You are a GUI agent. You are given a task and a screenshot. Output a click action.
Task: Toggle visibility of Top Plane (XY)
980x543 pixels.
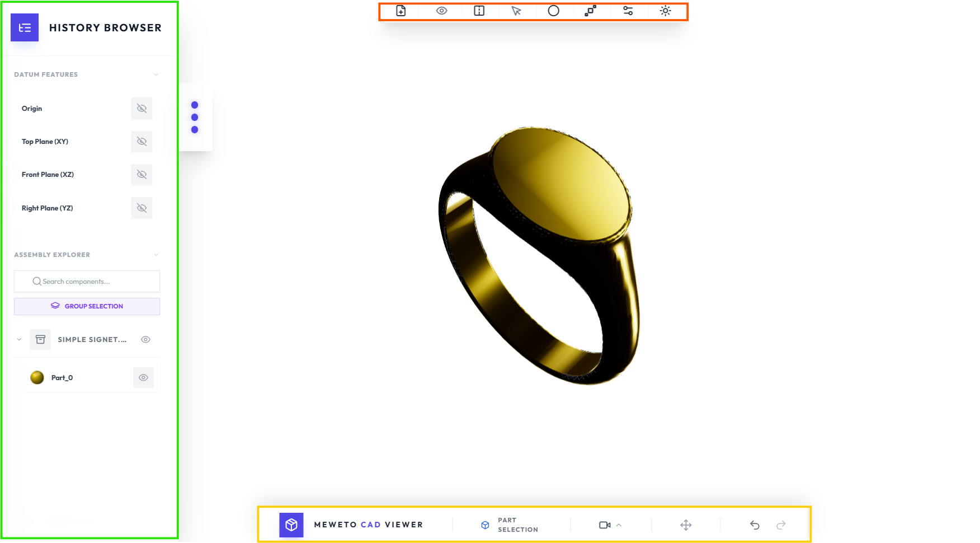point(142,142)
